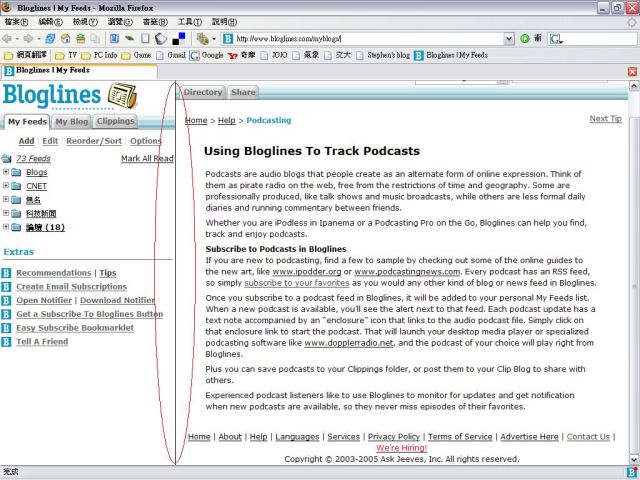Close the current browser tab with red X
Viewport: 640px width, 480px height.
pos(631,72)
